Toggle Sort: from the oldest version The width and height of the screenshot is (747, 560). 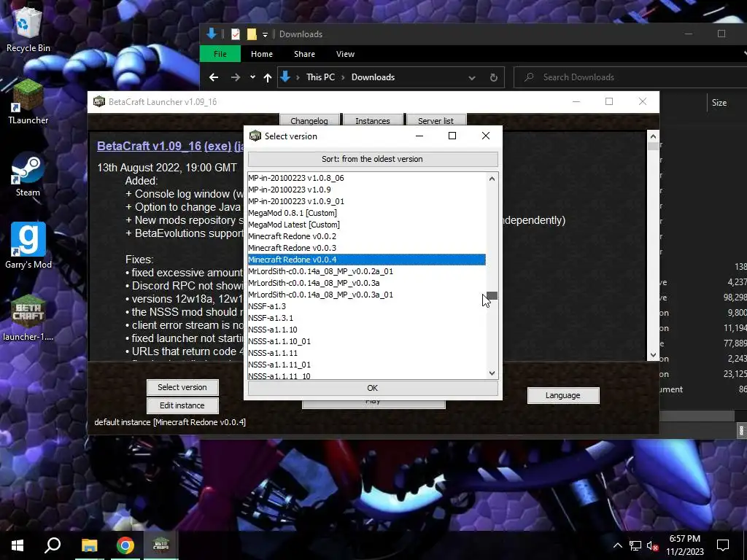coord(373,159)
